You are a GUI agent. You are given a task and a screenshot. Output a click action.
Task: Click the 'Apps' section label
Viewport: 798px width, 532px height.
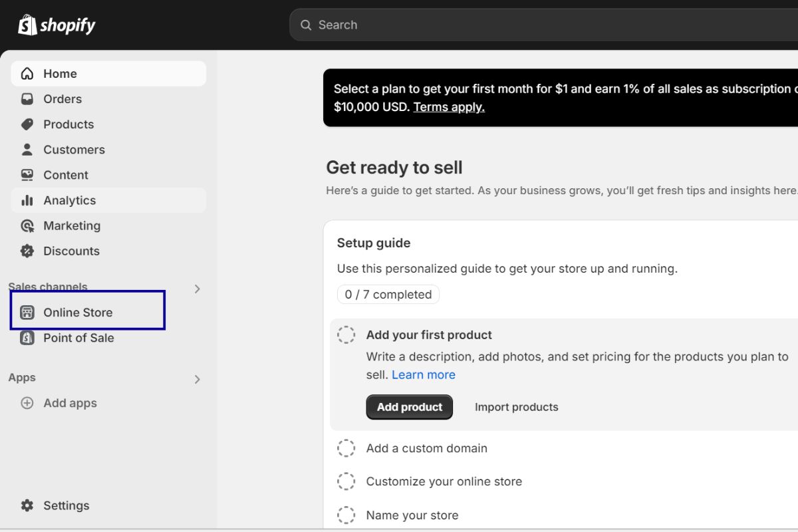pyautogui.click(x=22, y=377)
